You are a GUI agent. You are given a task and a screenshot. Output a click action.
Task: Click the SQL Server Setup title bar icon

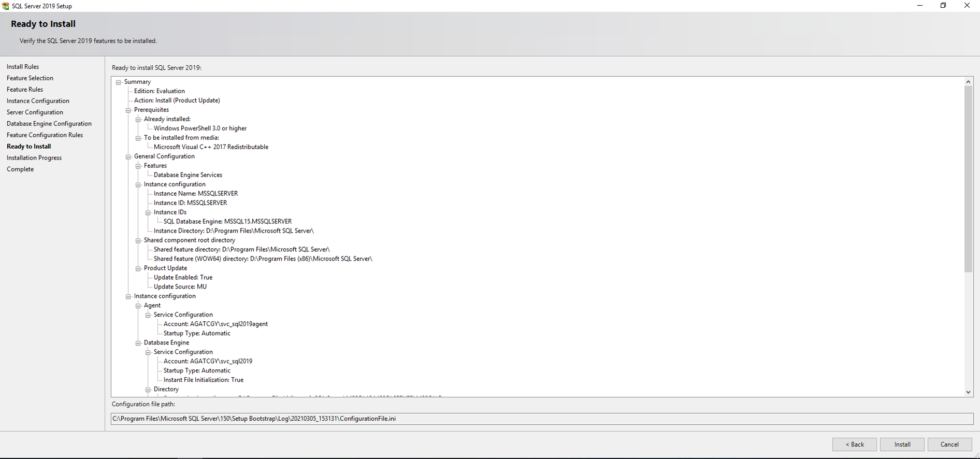(6, 6)
